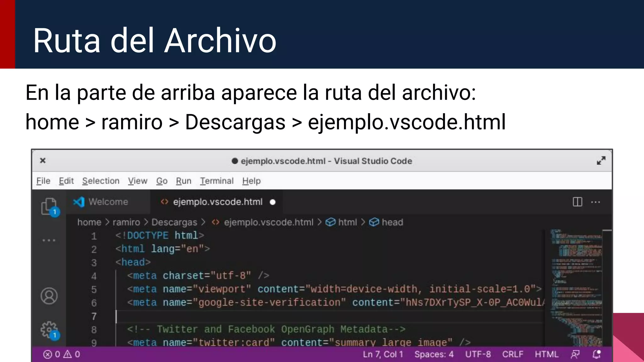
Task: Click line number 8 in the gutter
Action: point(94,330)
